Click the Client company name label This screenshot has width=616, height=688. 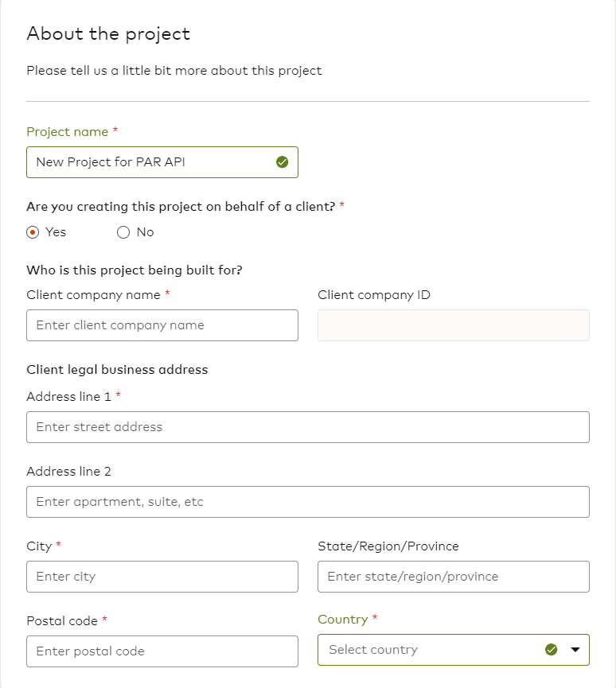[x=93, y=295]
